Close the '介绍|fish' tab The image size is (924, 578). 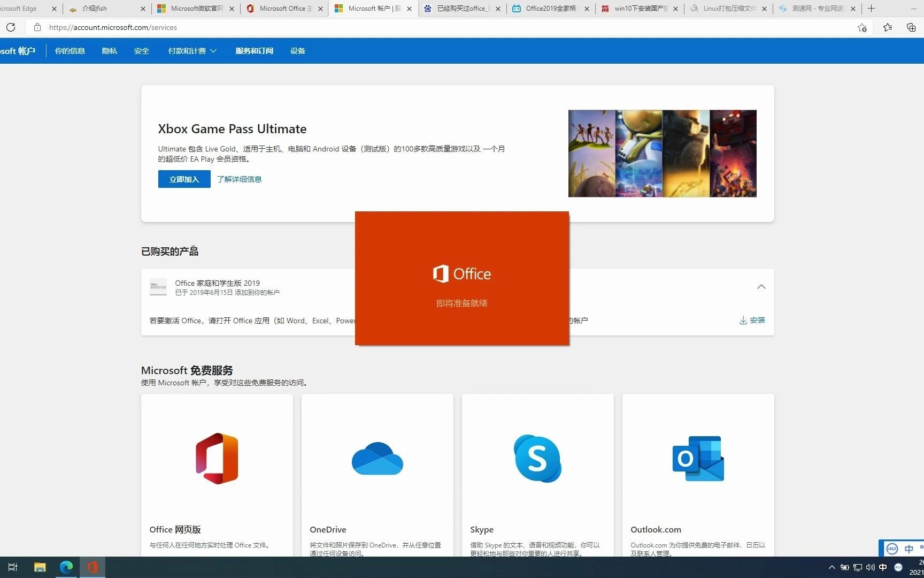click(143, 9)
